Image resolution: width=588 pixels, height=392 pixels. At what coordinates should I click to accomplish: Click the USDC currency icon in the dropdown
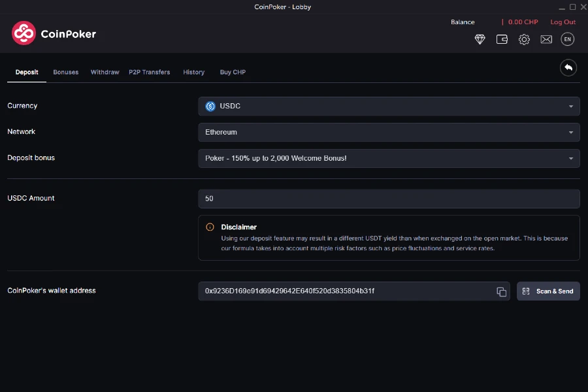coord(209,106)
